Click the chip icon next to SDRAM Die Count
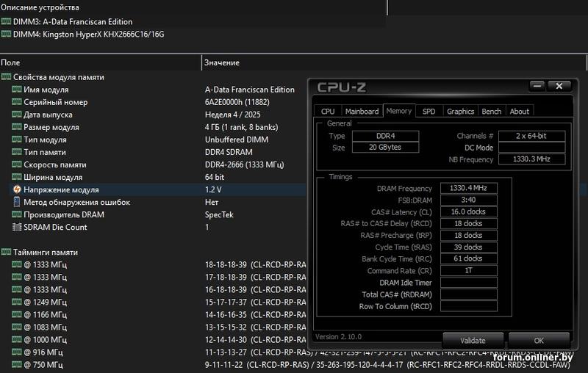This screenshot has width=588, height=373. 17,227
